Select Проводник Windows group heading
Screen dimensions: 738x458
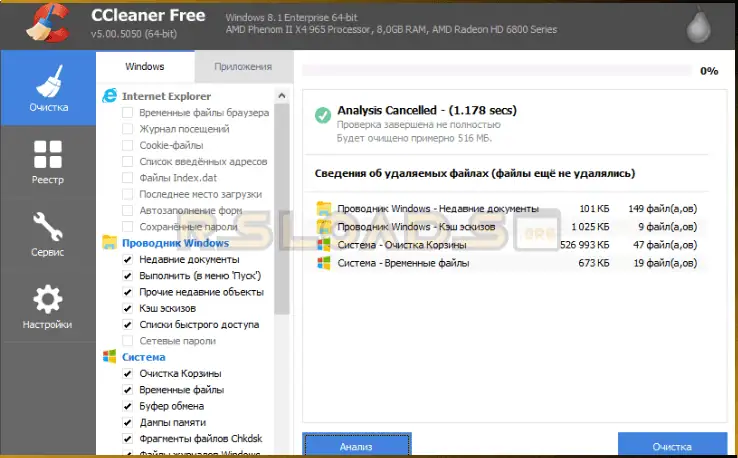click(x=176, y=243)
